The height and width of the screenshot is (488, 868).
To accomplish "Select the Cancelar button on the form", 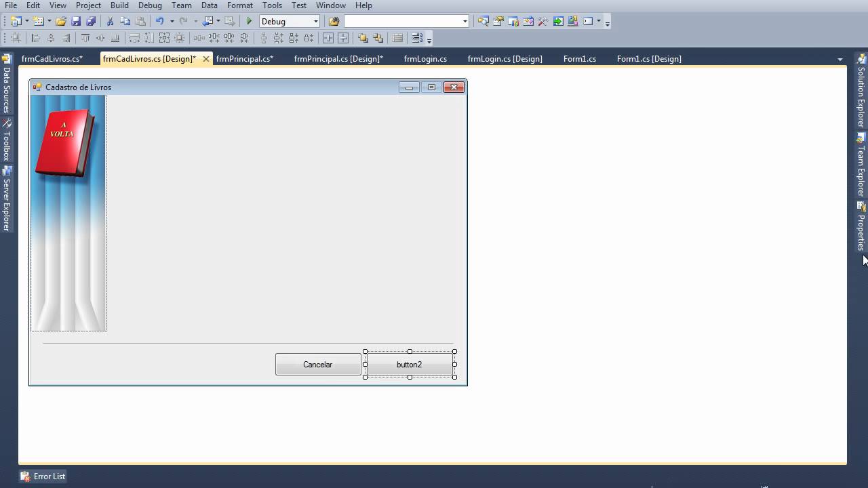I will click(x=318, y=365).
